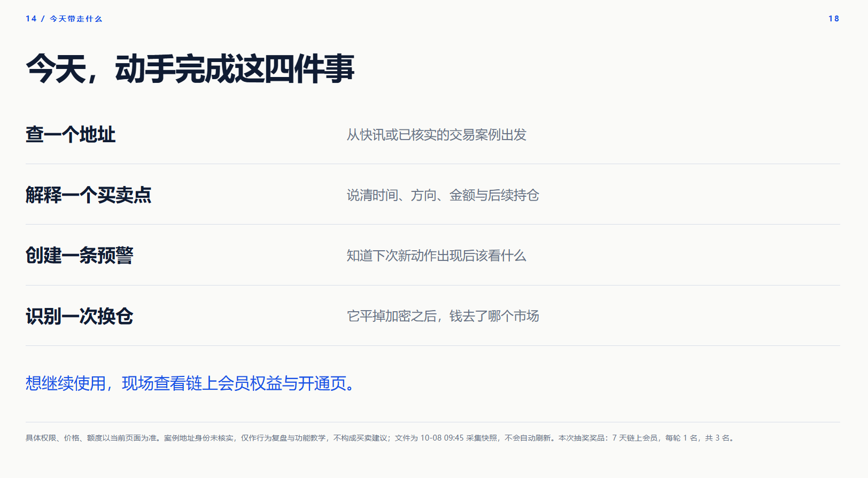Select the heading 创建一条预警
This screenshot has height=478, width=868.
click(x=80, y=255)
